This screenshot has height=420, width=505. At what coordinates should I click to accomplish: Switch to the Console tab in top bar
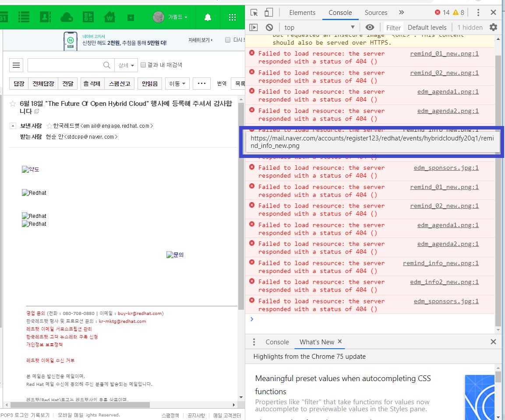[340, 13]
